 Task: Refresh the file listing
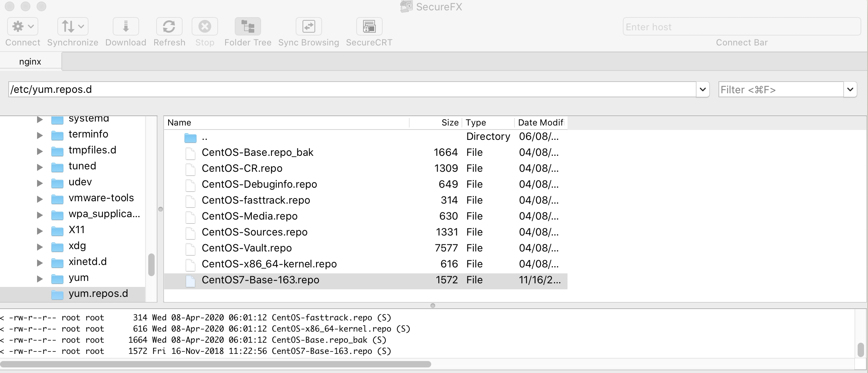click(169, 26)
